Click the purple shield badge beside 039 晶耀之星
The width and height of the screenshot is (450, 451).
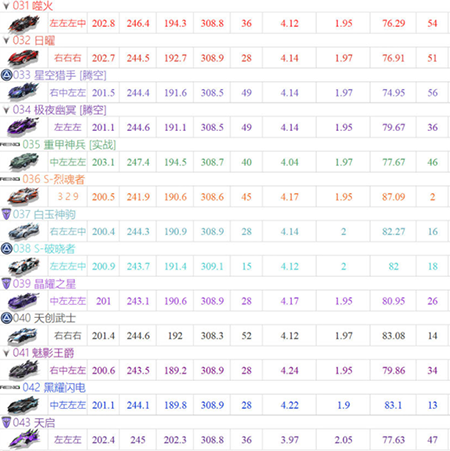coord(6,283)
